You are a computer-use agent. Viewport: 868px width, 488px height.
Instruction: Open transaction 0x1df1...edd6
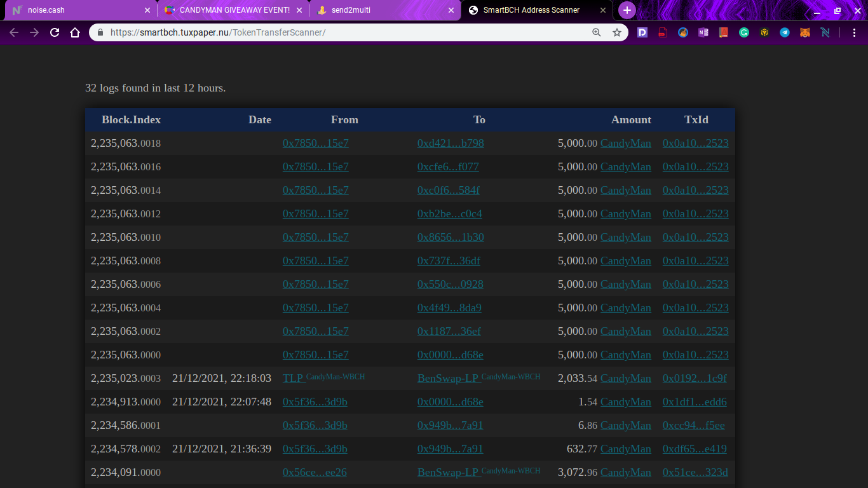[695, 402]
